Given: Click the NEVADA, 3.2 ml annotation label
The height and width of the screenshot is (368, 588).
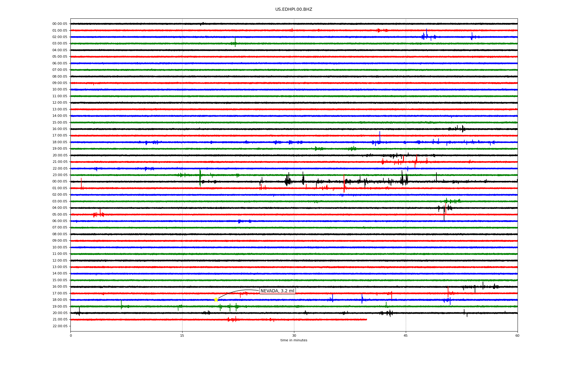Looking at the screenshot, I should coord(277,291).
